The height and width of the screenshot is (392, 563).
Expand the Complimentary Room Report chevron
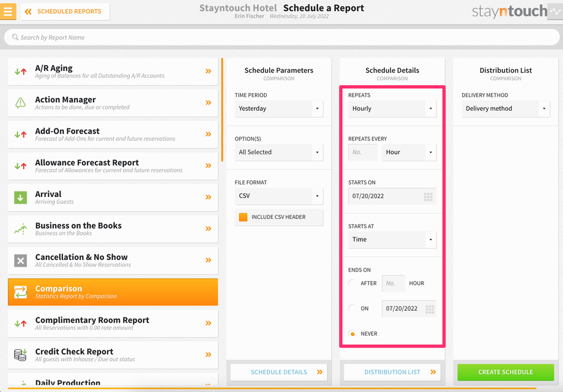click(208, 323)
